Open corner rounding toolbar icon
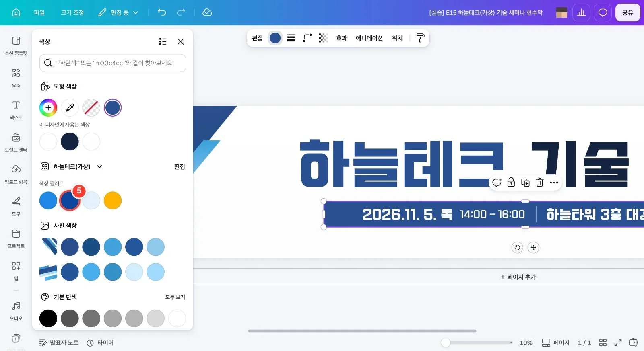644x351 pixels. (x=308, y=38)
